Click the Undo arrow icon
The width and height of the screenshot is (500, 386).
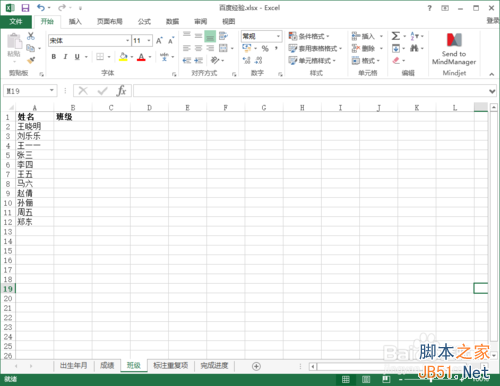41,8
